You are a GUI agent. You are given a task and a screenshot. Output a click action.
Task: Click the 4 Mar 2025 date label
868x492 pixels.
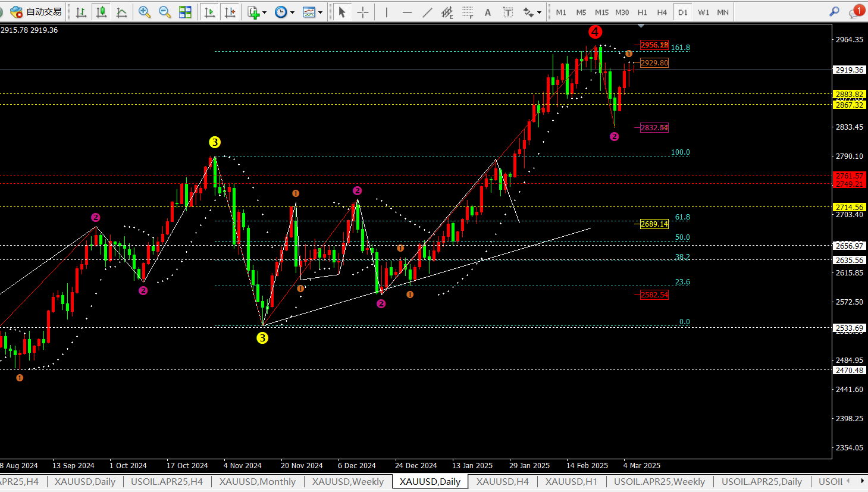click(x=642, y=465)
